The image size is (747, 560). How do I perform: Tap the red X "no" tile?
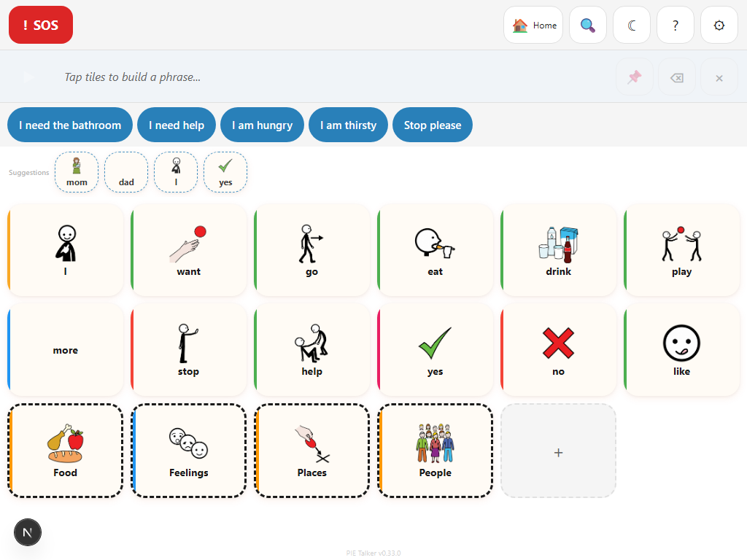coord(559,350)
